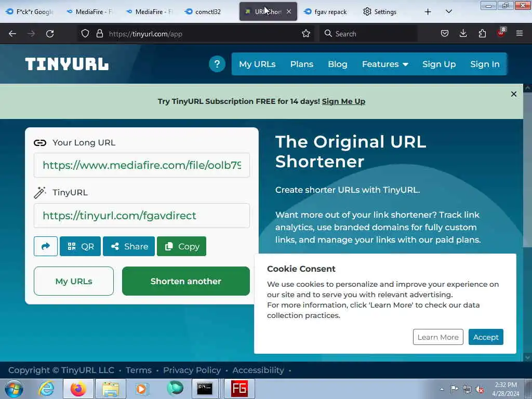Viewport: 532px width, 399px height.
Task: Click the padlock site security icon
Action: coord(99,34)
